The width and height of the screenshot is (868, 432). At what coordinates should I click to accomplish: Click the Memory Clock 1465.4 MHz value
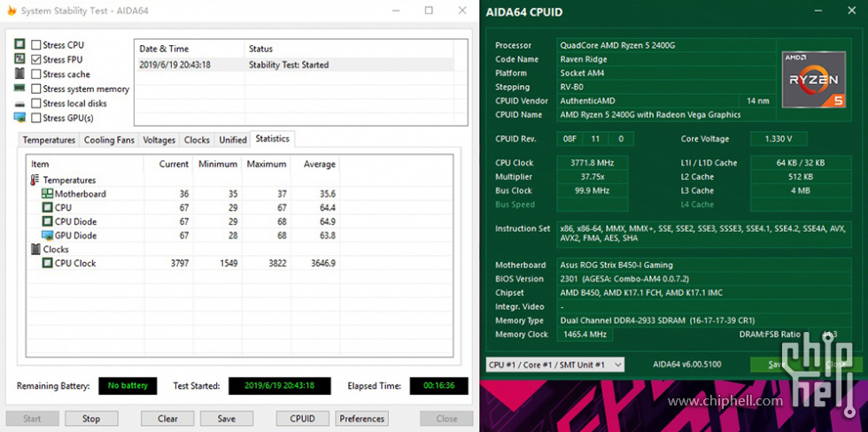point(585,334)
